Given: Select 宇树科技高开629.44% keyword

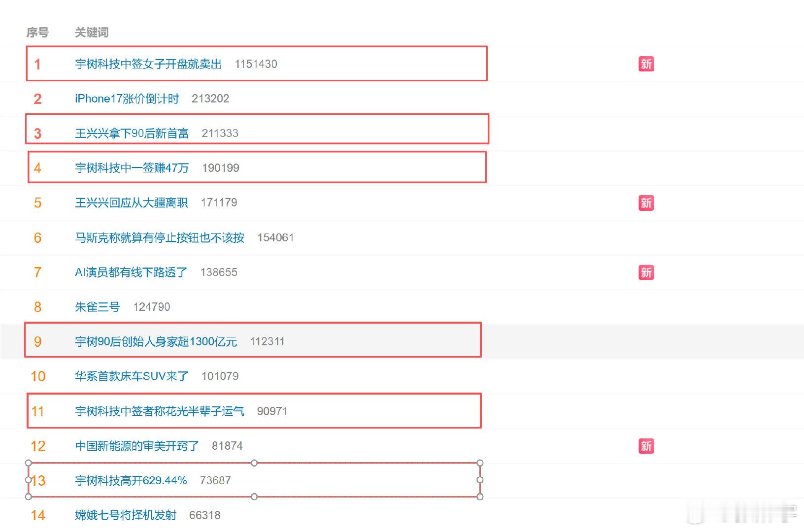Looking at the screenshot, I should pos(131,481).
